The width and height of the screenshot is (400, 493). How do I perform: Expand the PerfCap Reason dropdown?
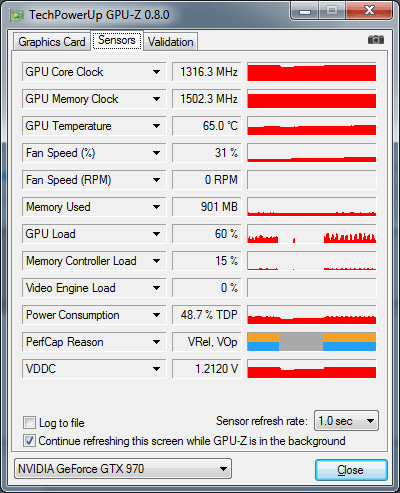[x=156, y=342]
